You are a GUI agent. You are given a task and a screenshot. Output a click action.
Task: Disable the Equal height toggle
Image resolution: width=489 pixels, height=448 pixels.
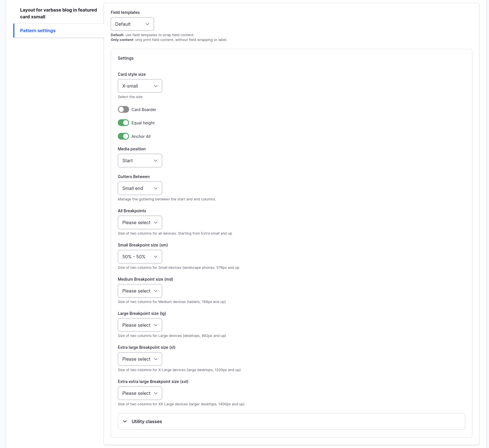pos(123,123)
